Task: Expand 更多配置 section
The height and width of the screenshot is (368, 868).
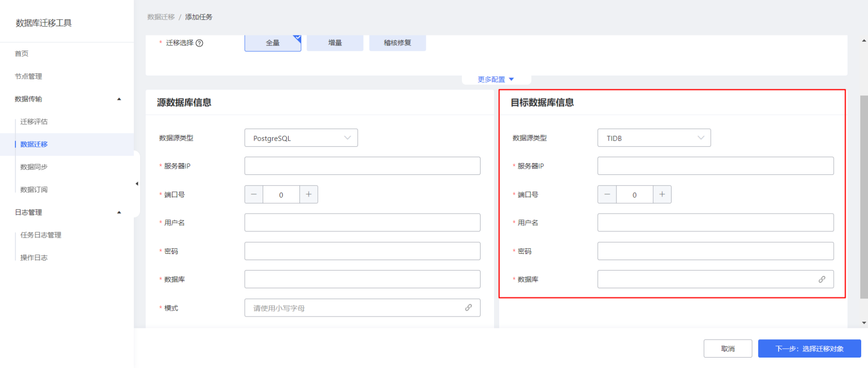Action: (x=496, y=79)
